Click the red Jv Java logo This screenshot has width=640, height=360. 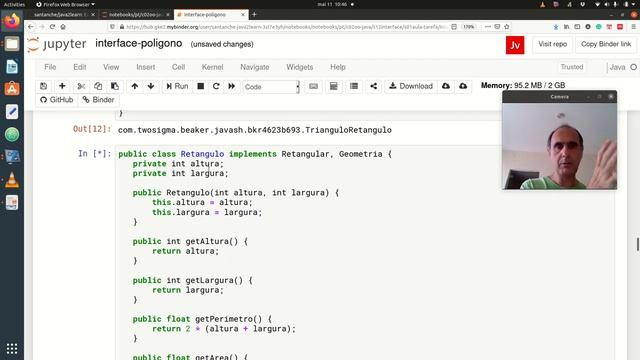point(515,45)
